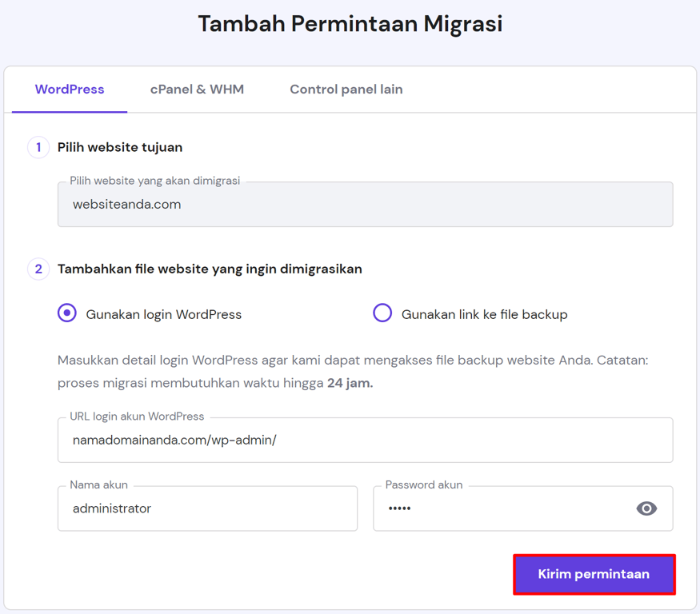Screen dimensions: 700x614
Task: Switch to the WordPress tab
Action: tap(70, 90)
